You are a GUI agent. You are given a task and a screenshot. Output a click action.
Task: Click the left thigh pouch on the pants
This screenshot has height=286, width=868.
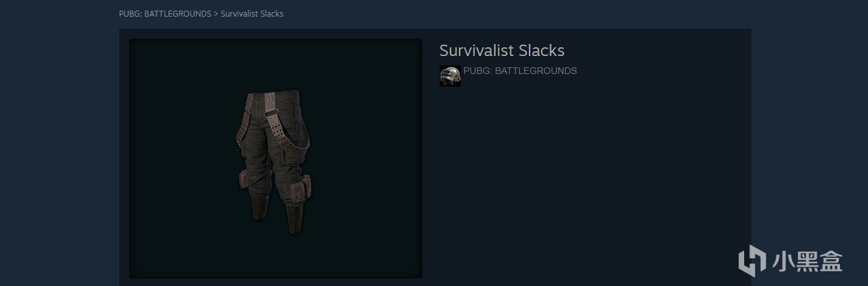pyautogui.click(x=244, y=180)
